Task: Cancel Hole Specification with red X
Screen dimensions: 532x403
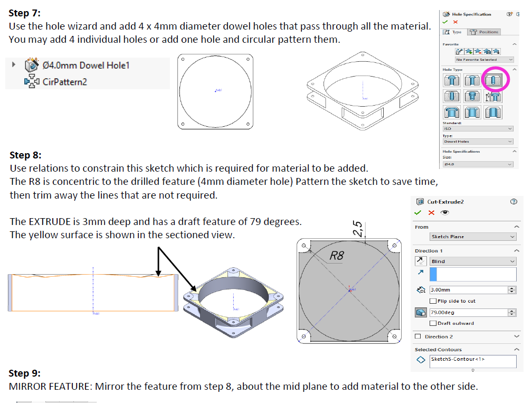Action: point(455,22)
